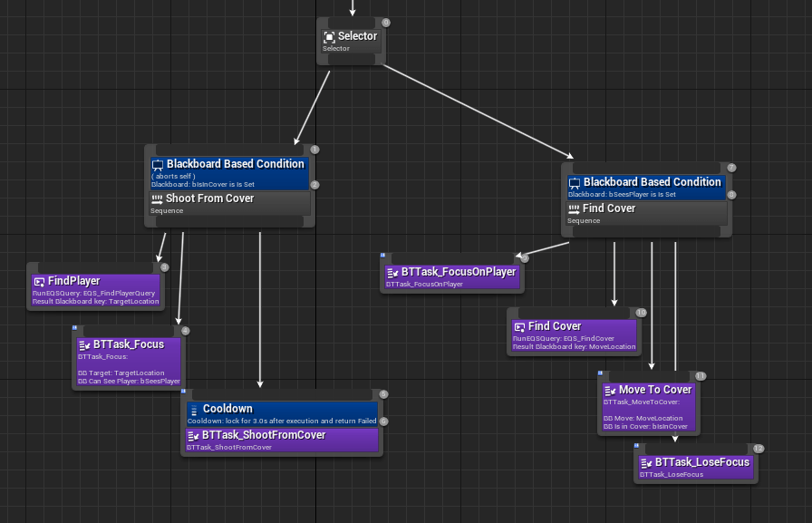Click the Cooldown decorator icon
The height and width of the screenshot is (523, 812).
coord(193,409)
